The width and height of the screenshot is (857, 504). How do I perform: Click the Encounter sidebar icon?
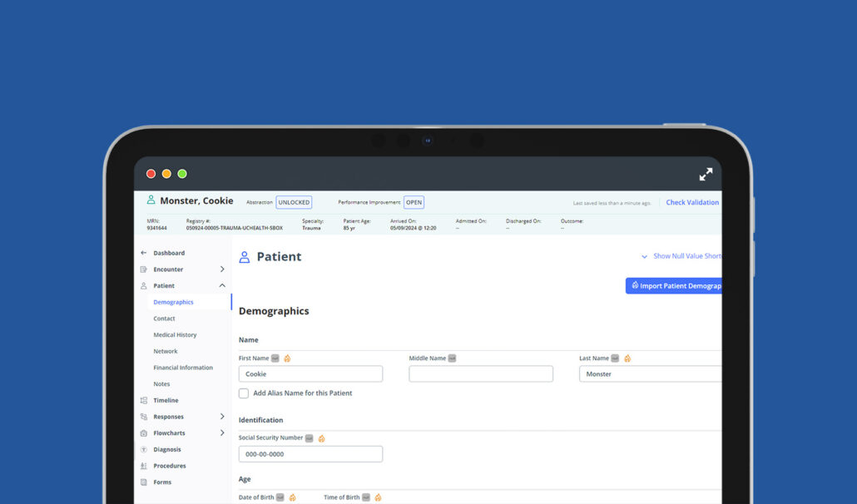pyautogui.click(x=144, y=269)
